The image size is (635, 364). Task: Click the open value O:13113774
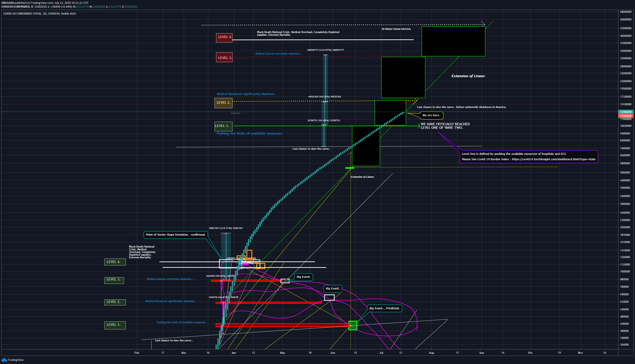(81, 7)
